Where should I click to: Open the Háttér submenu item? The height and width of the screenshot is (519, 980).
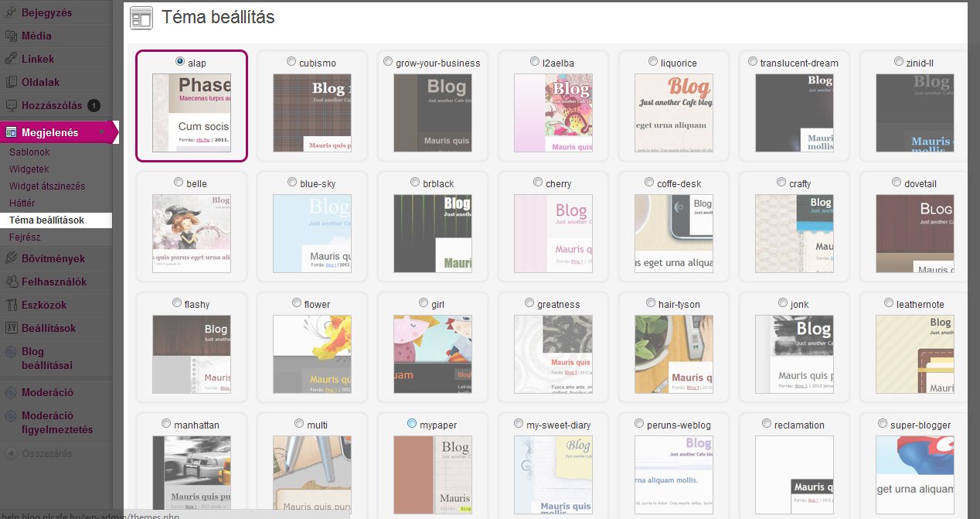point(22,203)
